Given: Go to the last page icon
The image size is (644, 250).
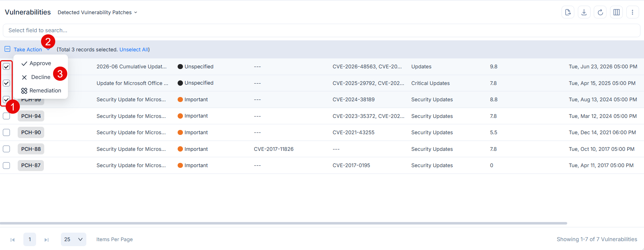Looking at the screenshot, I should (x=46, y=240).
